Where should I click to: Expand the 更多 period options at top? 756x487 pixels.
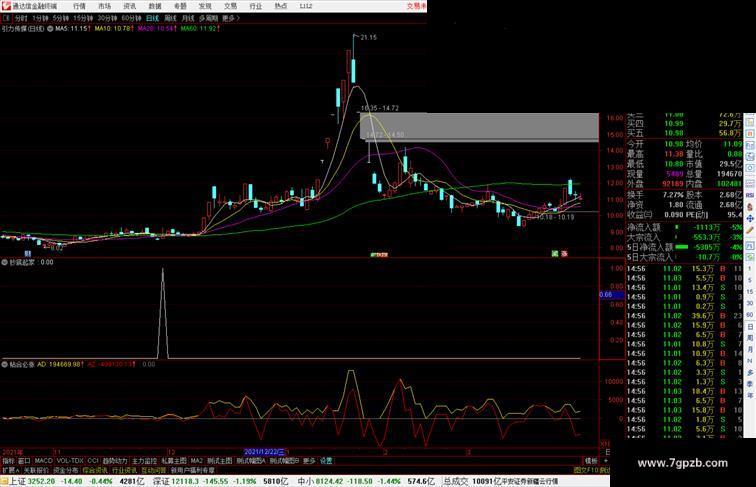pyautogui.click(x=230, y=18)
